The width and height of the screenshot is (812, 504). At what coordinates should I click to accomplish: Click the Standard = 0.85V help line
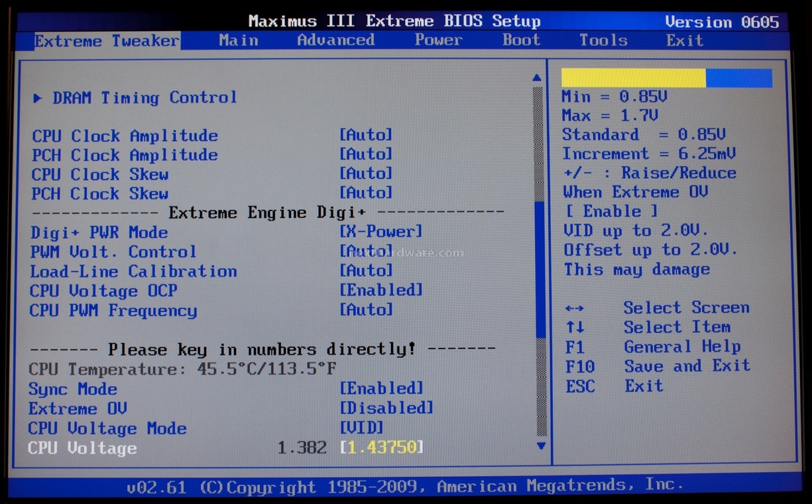coord(644,134)
